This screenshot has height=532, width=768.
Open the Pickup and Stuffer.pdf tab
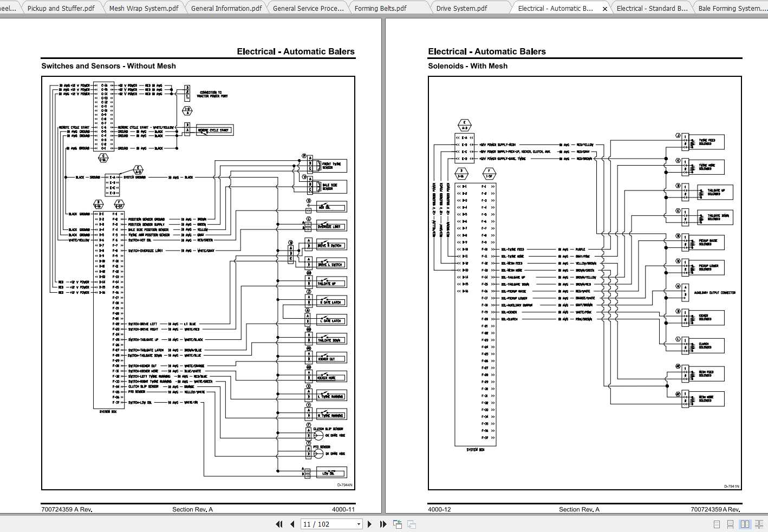pos(61,8)
